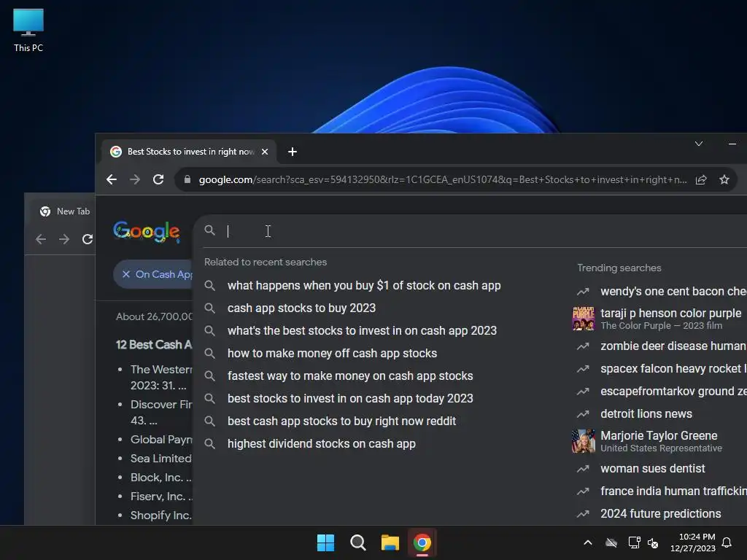747x560 pixels.
Task: Open trending 'taraji p henson color purple'
Action: (671, 314)
